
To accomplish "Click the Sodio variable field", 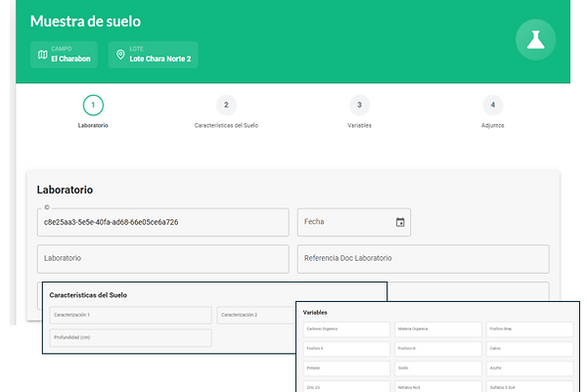I will click(438, 369).
